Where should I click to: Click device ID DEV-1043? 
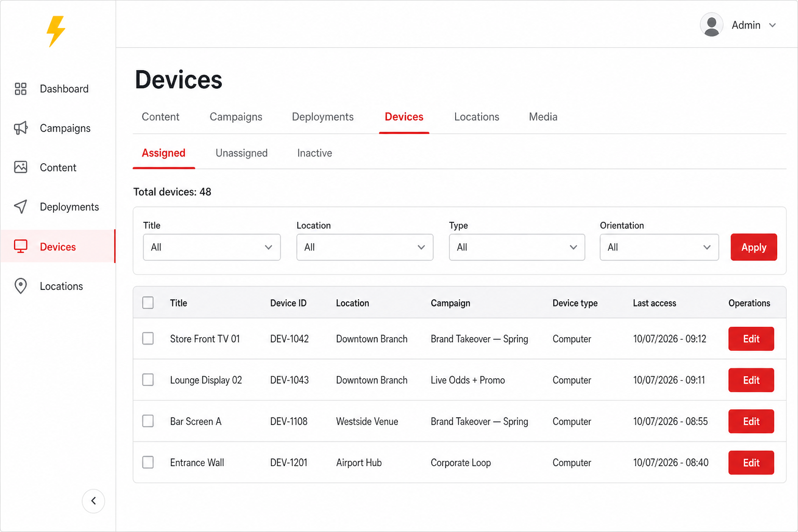(289, 380)
